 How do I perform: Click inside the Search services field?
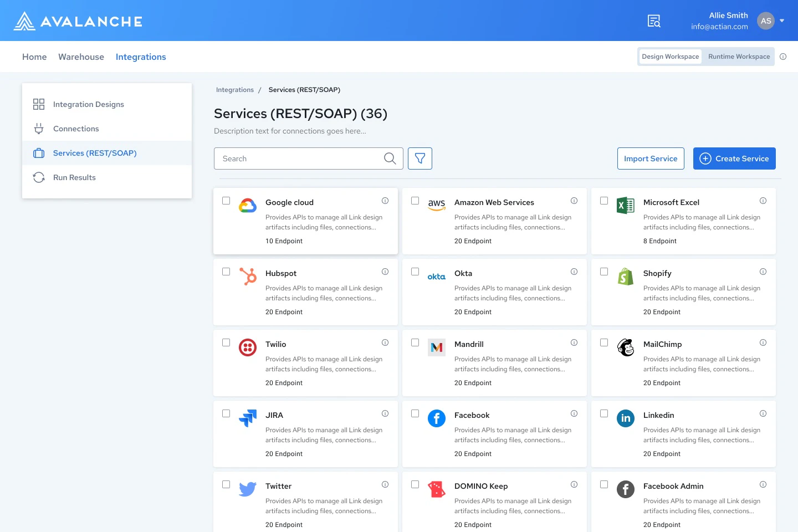tap(299, 158)
